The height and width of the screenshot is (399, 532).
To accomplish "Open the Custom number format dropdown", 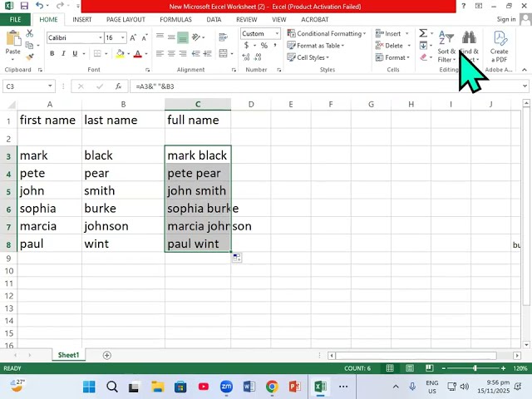I will [x=277, y=33].
